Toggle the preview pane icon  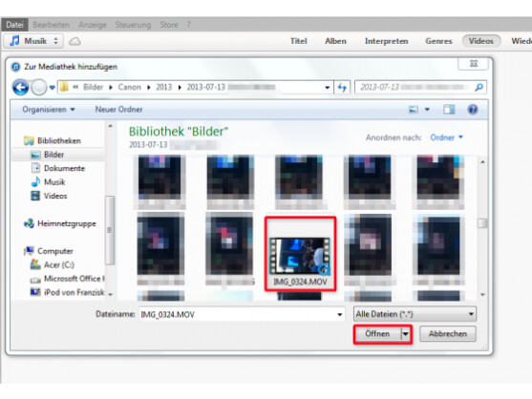click(x=449, y=110)
